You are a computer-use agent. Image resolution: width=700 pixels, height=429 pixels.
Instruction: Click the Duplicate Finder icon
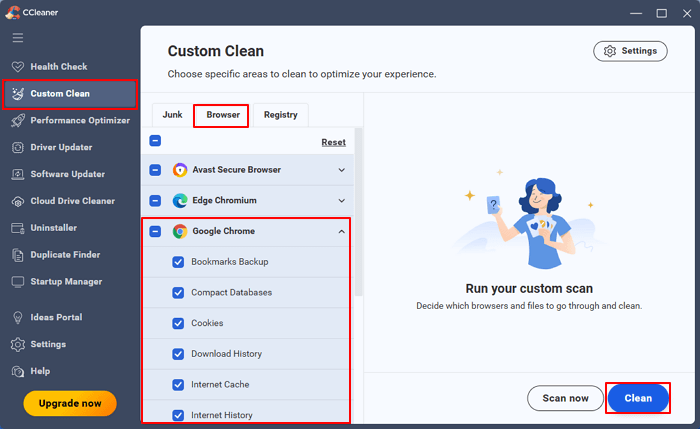18,255
